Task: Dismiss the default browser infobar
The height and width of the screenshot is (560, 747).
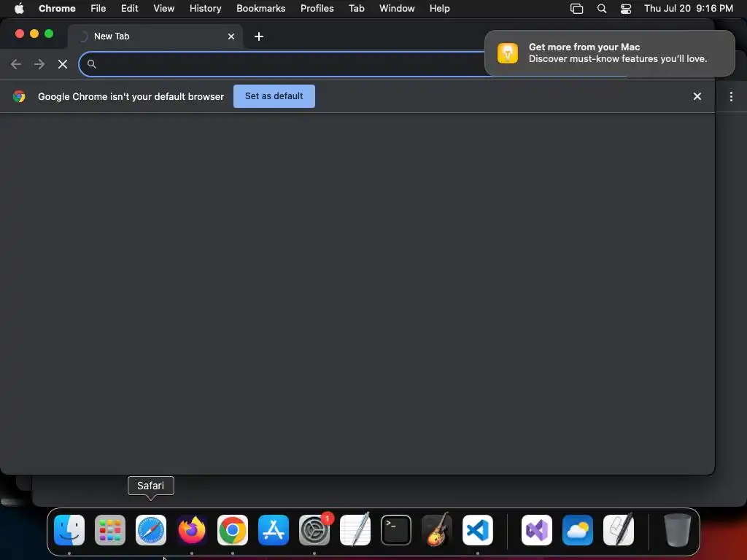Action: pyautogui.click(x=697, y=97)
